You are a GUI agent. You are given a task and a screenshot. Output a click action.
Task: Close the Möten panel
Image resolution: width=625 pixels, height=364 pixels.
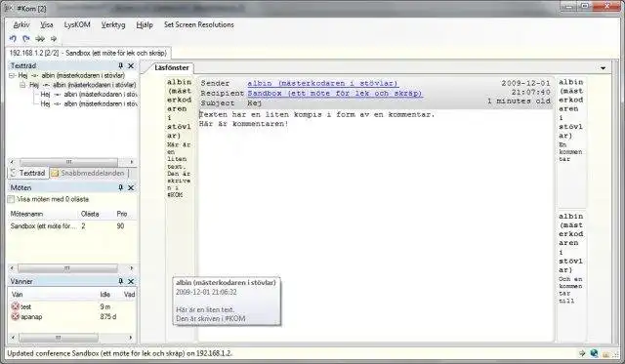[131, 187]
